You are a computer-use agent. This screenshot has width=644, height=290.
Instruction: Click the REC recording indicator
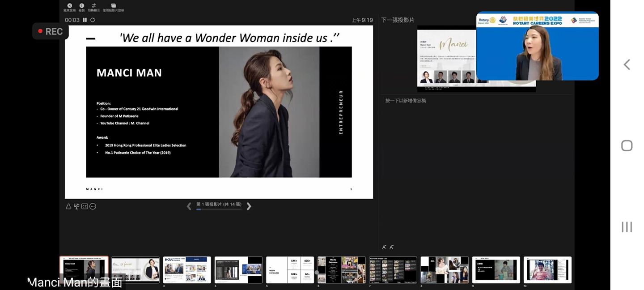click(x=51, y=31)
